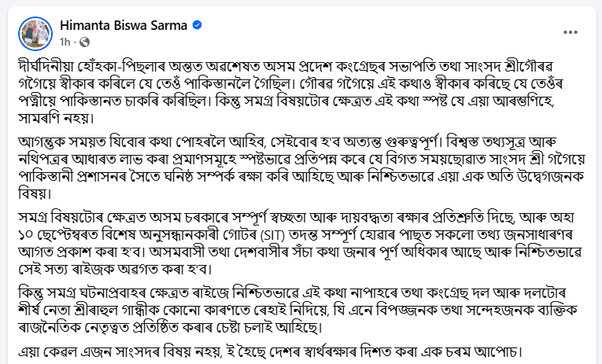Click the paragraph starting with আগন্তুক সময়ত
This screenshot has width=602, height=364.
tap(302, 167)
